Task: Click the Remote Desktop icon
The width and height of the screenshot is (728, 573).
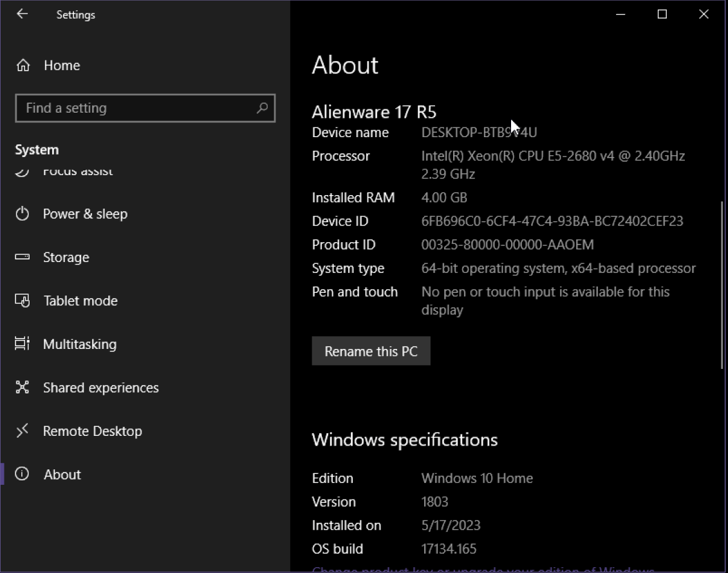Action: click(23, 431)
